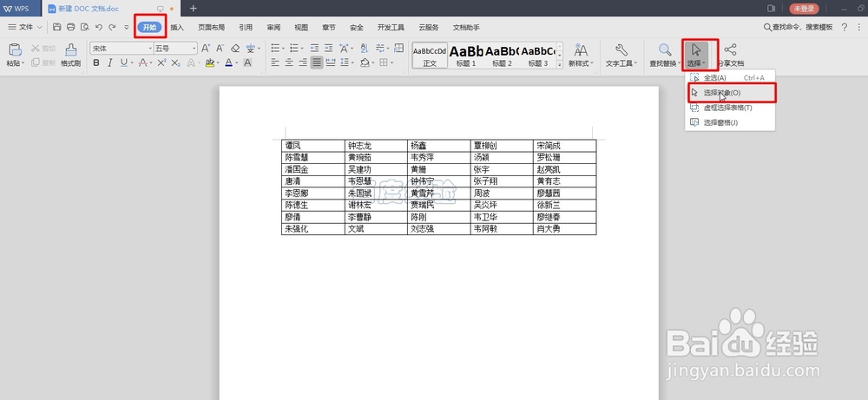Open Print Preview from quick access toolbar

[85, 27]
